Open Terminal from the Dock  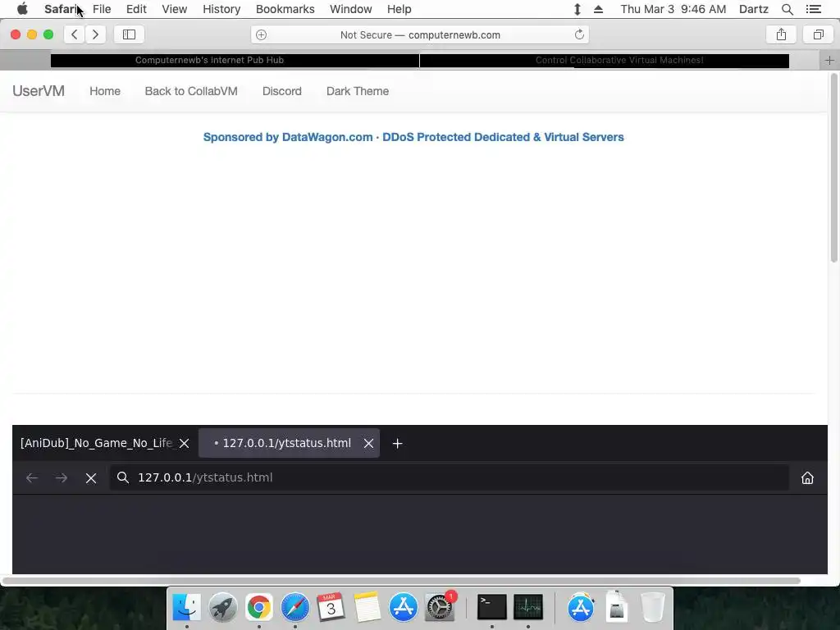click(492, 607)
